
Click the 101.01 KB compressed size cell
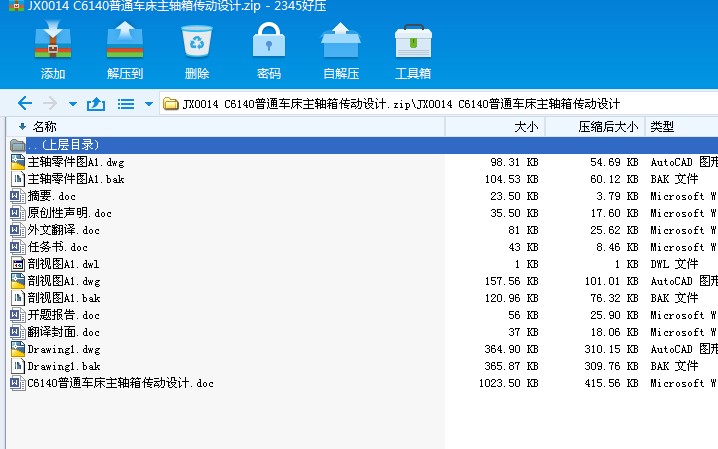pyautogui.click(x=611, y=281)
